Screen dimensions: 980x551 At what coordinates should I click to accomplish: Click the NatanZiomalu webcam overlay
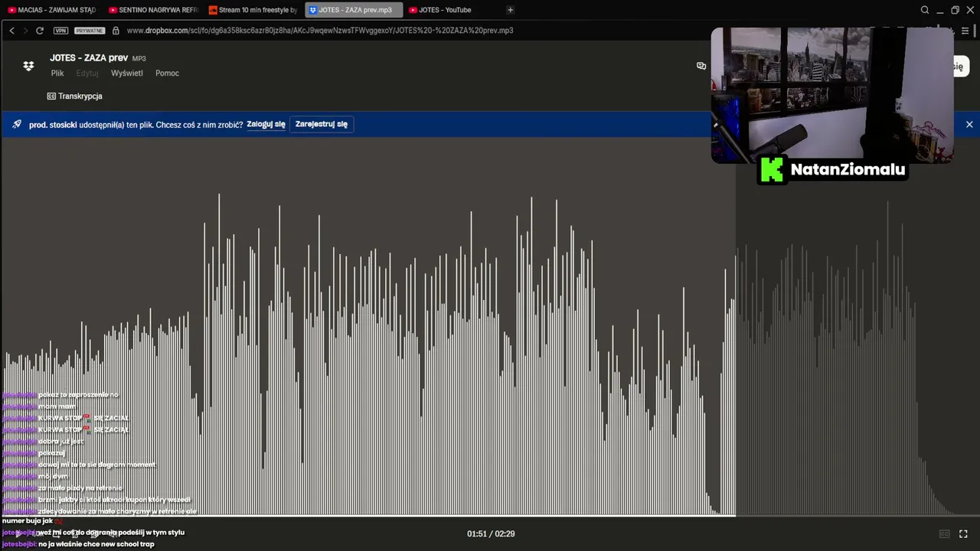pyautogui.click(x=832, y=96)
